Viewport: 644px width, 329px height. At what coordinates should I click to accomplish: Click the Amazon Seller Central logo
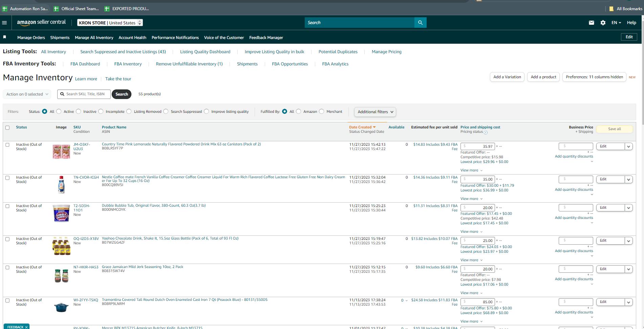tap(41, 22)
